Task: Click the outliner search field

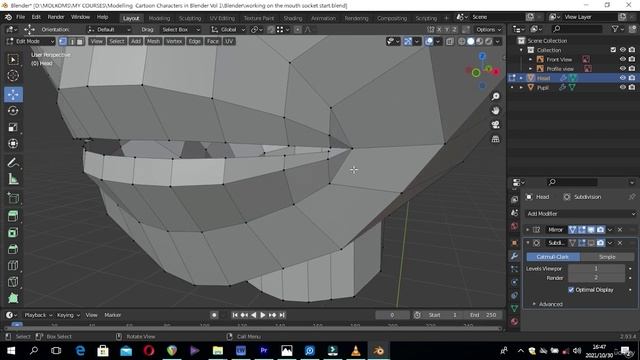Action: pyautogui.click(x=576, y=29)
